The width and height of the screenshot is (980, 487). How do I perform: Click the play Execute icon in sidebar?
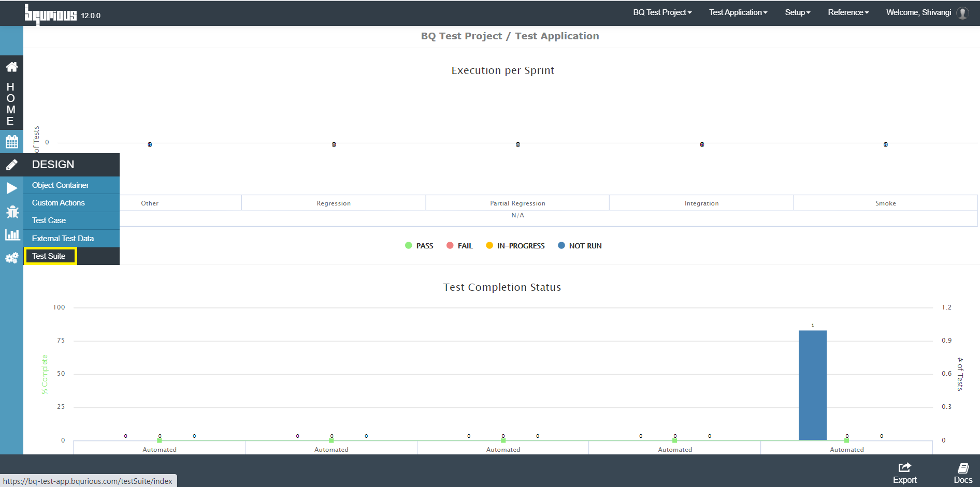[x=11, y=188]
